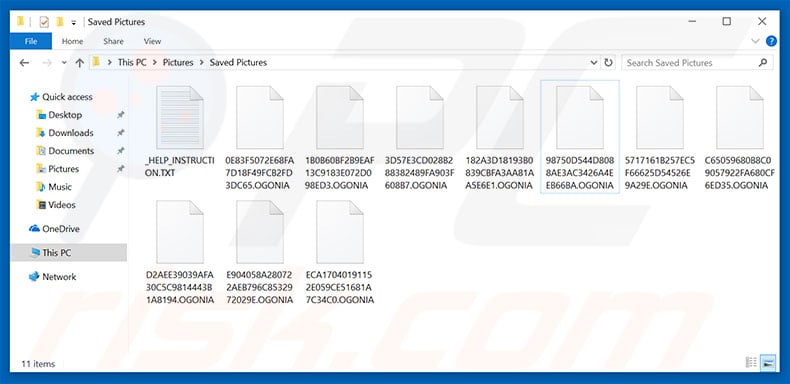Expand chevron after Pictures in address bar
Screen dimensions: 790x384
[202, 62]
